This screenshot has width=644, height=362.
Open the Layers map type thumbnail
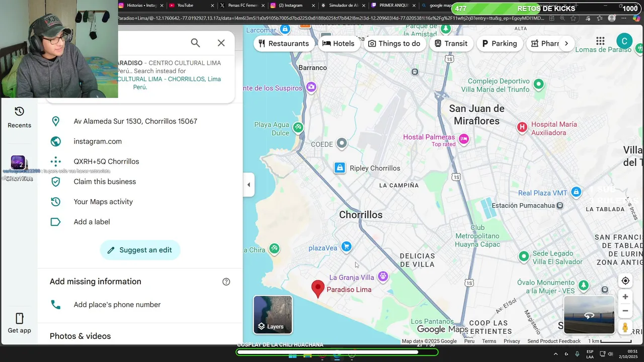[273, 315]
